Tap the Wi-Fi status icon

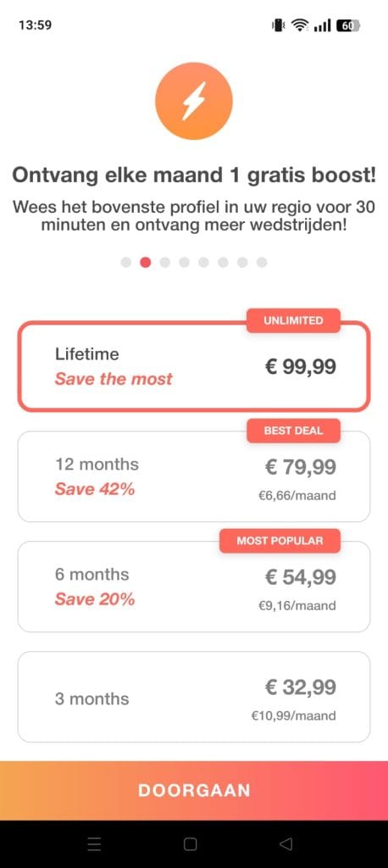(x=300, y=25)
